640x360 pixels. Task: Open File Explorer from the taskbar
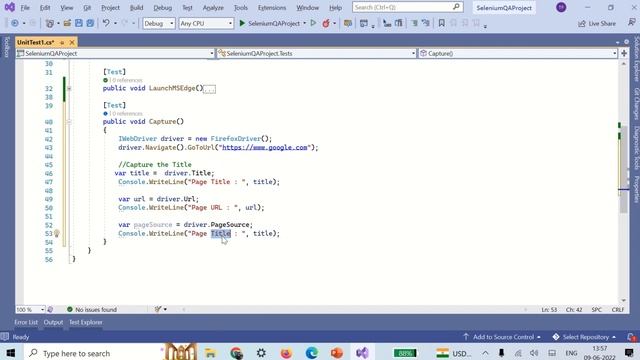pyautogui.click(x=211, y=353)
